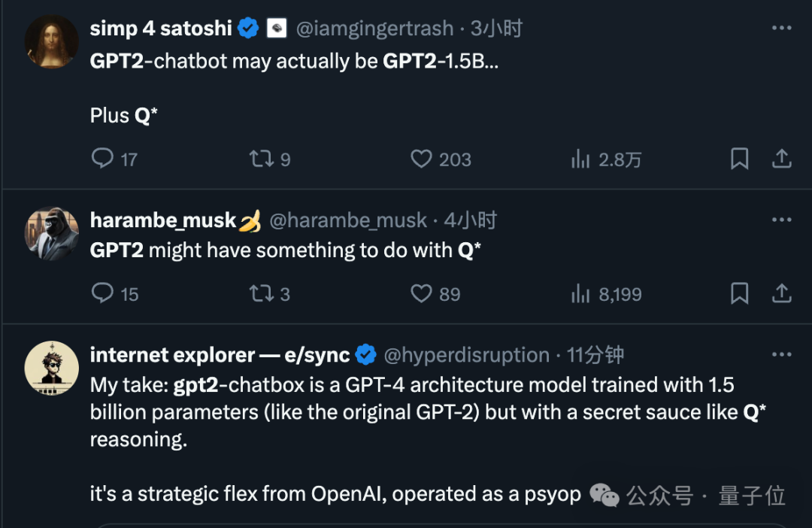Bookmark the harambe_musk tweet
This screenshot has height=528, width=812.
[x=740, y=293]
